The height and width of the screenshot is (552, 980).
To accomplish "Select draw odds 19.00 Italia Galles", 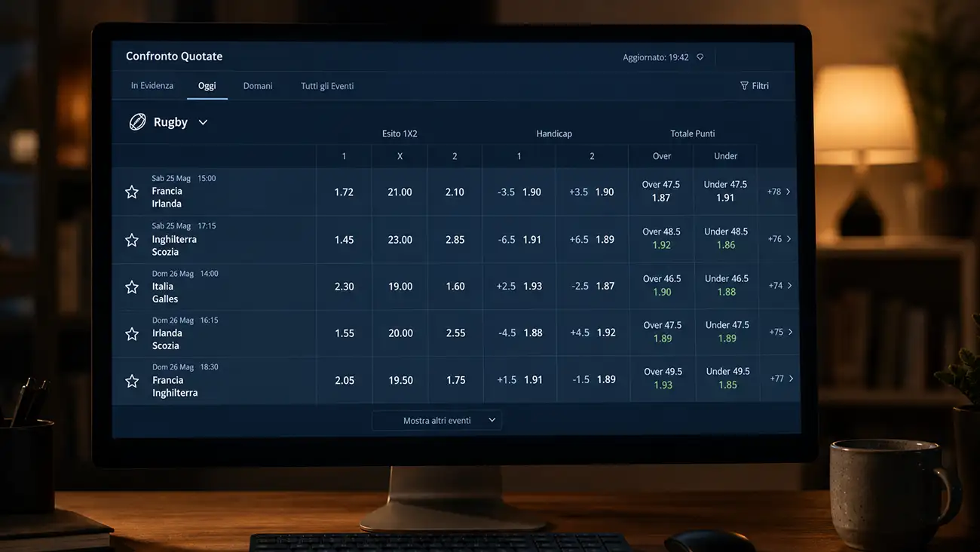I will tap(400, 287).
